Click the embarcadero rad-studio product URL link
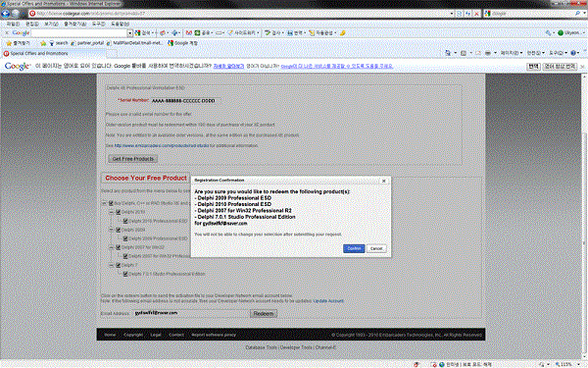The image size is (588, 368). pos(162,145)
